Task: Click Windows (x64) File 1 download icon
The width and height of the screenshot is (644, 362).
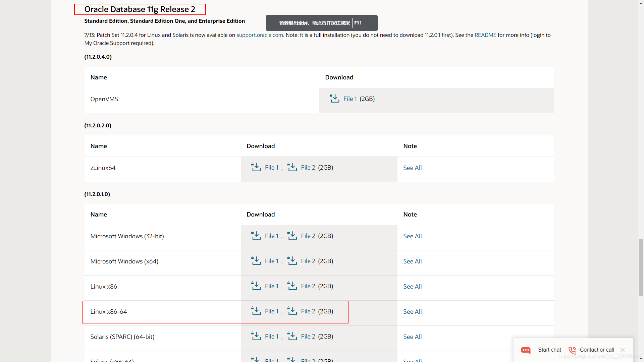Action: (x=256, y=260)
